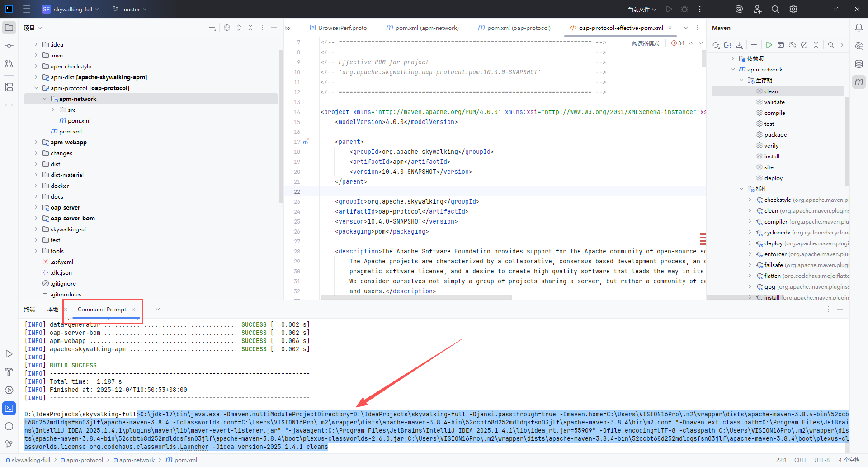Open the Services tool window icon
This screenshot has height=467, width=868.
(x=9, y=390)
